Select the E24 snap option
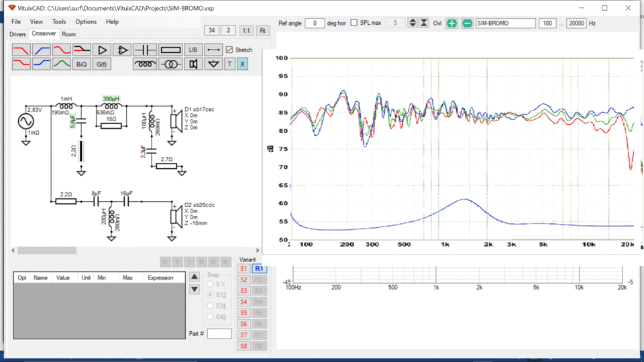This screenshot has width=644, height=362. 210,306
